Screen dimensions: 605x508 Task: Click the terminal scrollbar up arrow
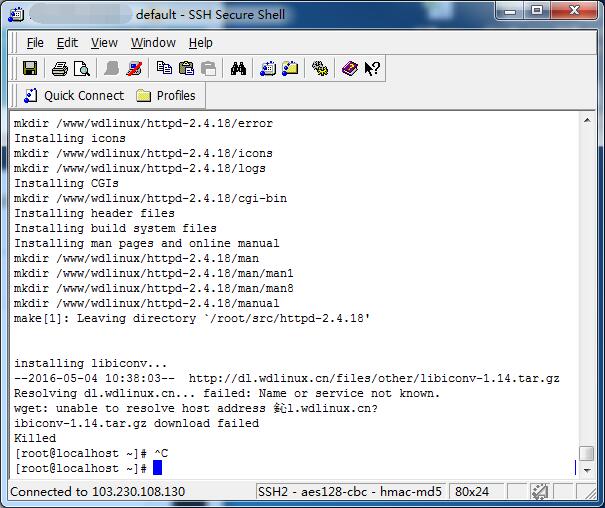click(x=587, y=121)
